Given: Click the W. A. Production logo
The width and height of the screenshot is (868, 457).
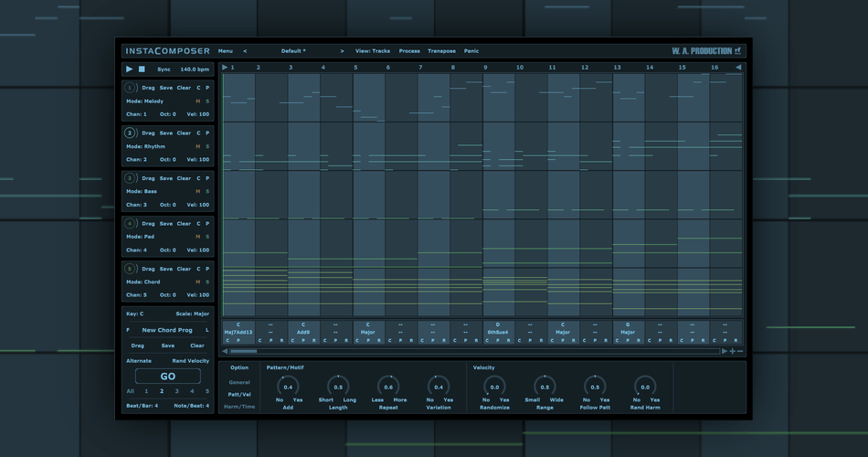Looking at the screenshot, I should click(x=705, y=51).
